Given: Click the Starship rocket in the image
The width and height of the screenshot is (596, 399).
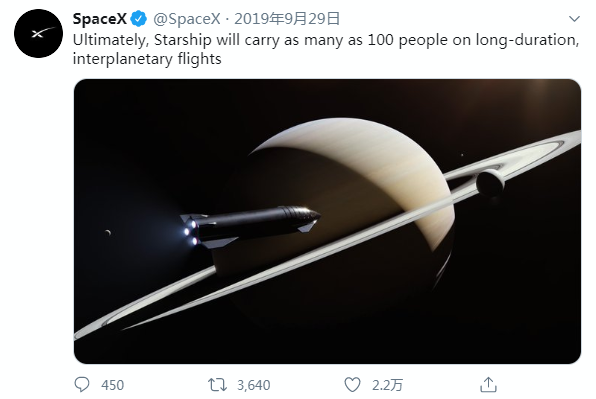Looking at the screenshot, I should [x=250, y=226].
